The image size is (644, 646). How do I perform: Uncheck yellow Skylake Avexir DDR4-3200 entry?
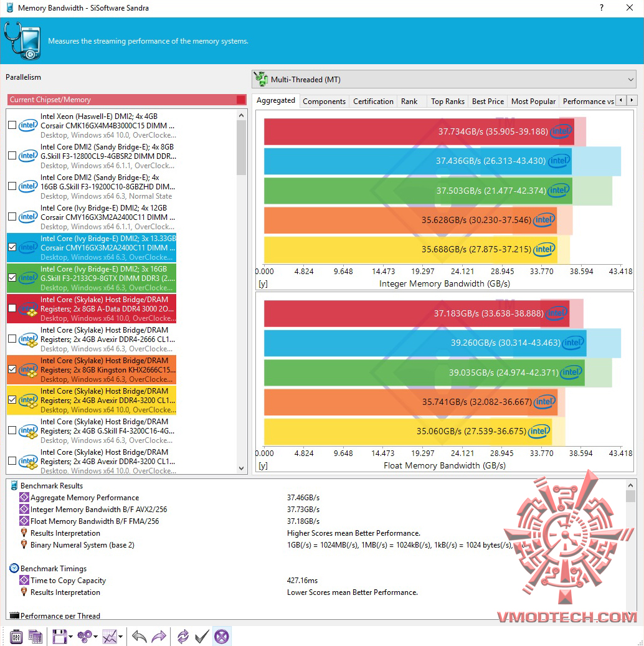pos(12,399)
